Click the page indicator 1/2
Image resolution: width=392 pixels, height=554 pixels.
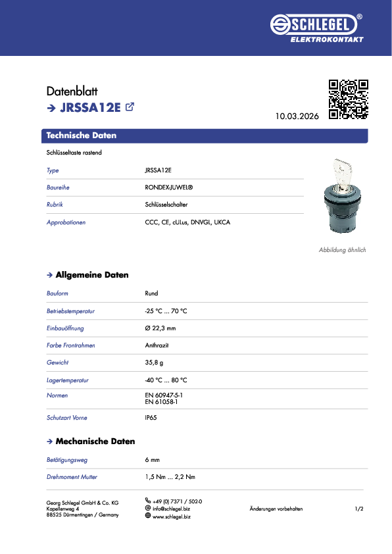click(359, 509)
